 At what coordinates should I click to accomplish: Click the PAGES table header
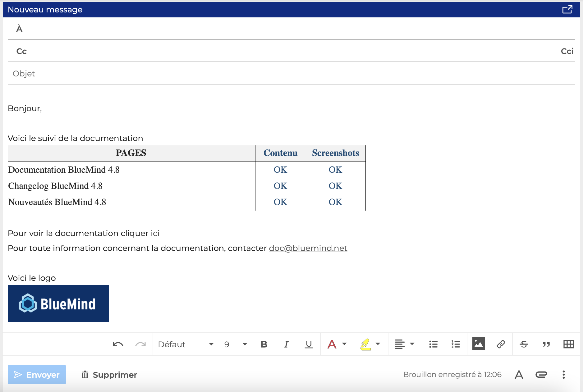point(131,153)
